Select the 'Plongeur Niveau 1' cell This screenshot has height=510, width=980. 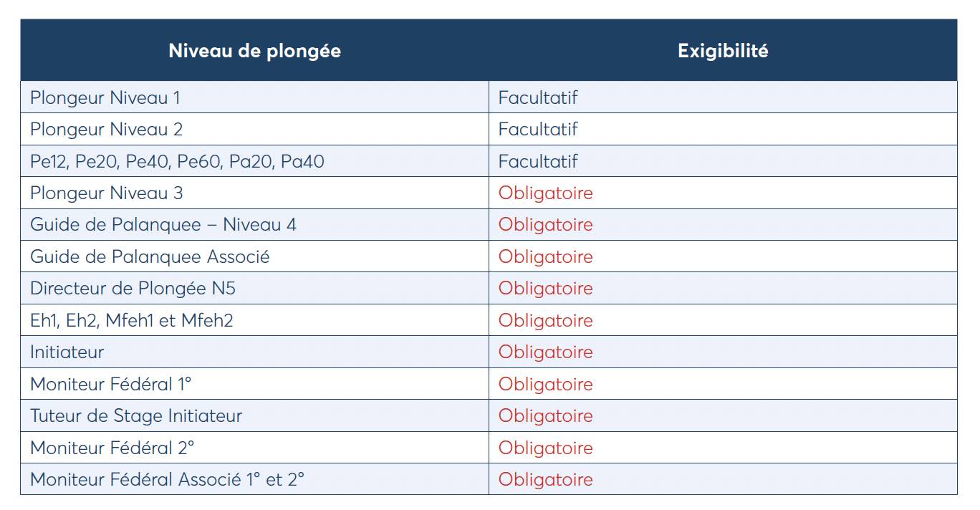[255, 97]
